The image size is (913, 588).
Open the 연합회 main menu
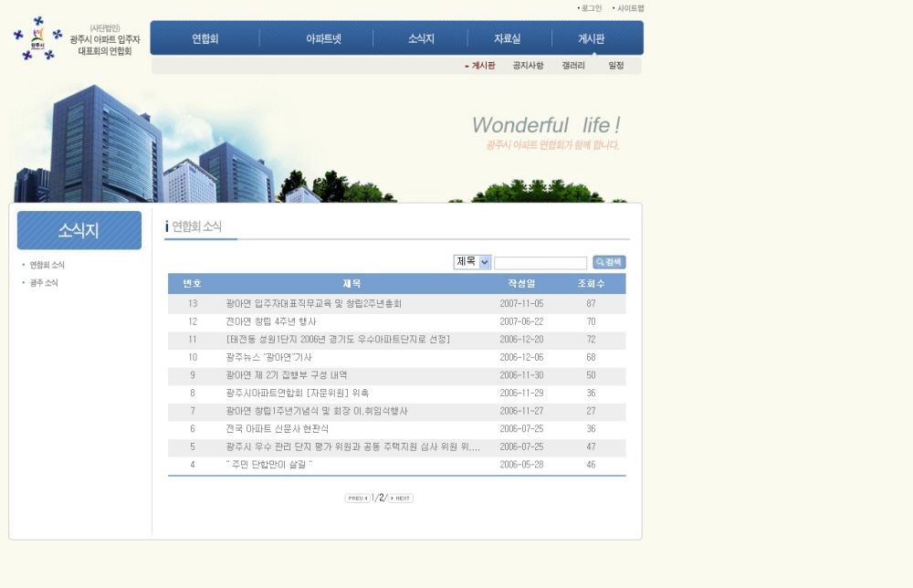tap(205, 39)
